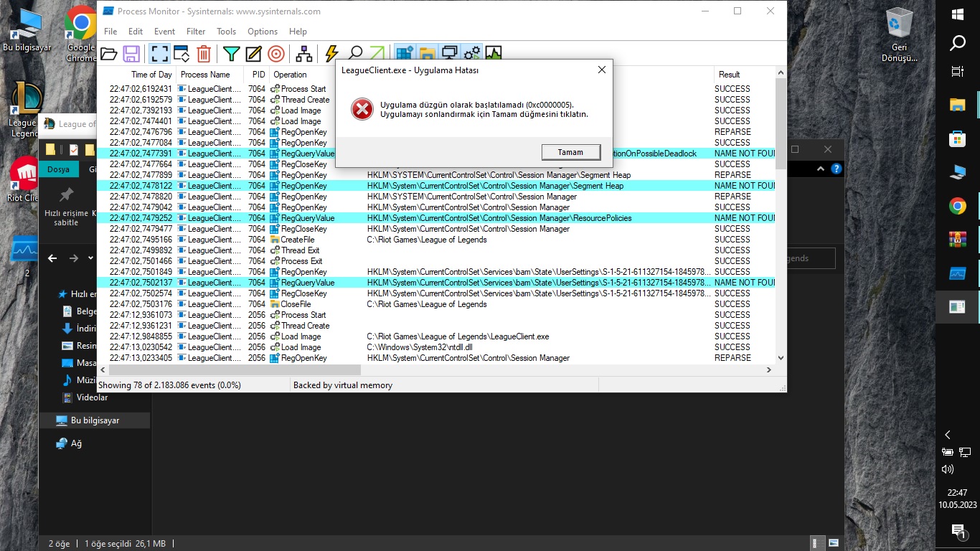Open the Help menu
Screen dimensions: 980x551
(298, 32)
